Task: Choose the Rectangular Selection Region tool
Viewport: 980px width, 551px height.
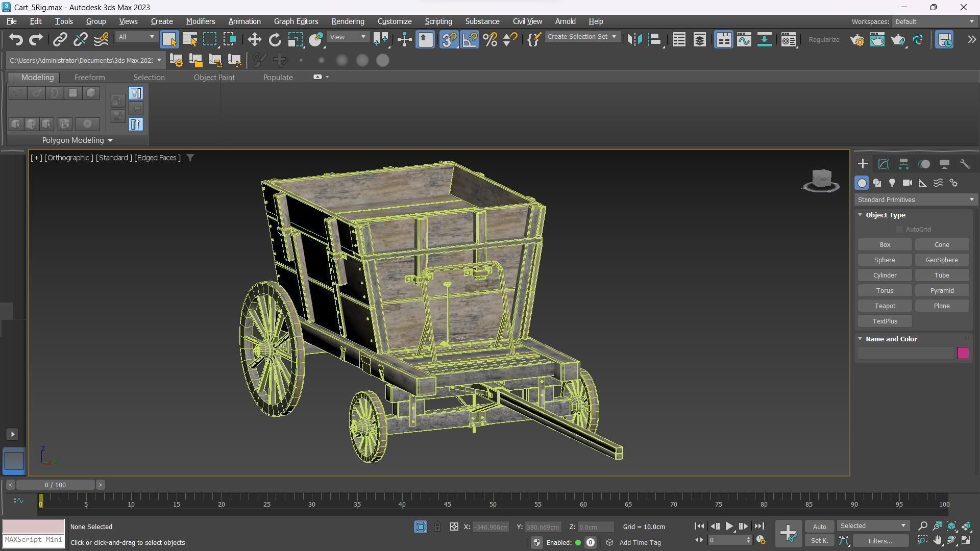Action: 210,39
